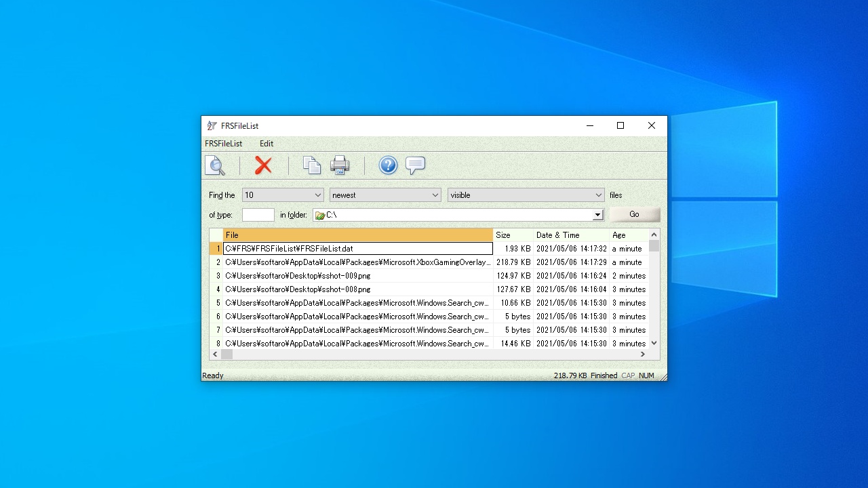
Task: Click the FRSFileList title bar app icon
Action: (212, 125)
